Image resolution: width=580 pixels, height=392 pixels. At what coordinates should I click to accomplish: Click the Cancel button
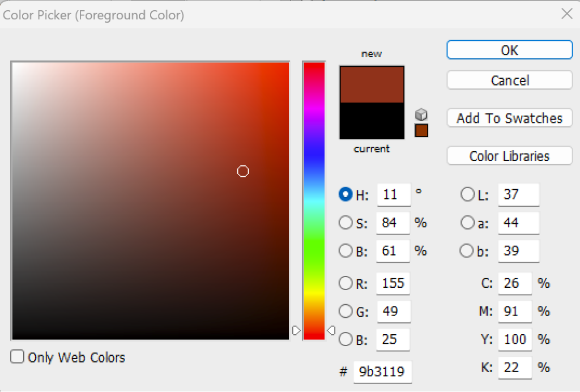pos(509,80)
